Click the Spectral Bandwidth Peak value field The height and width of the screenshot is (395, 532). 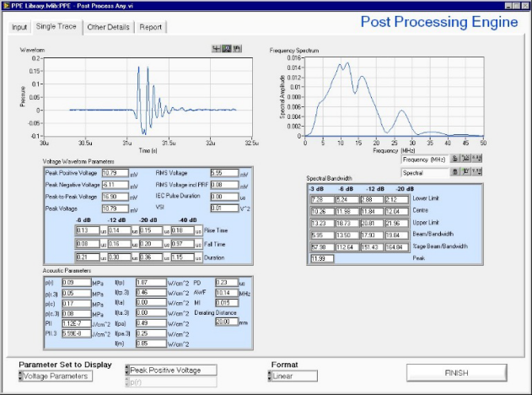coord(320,258)
